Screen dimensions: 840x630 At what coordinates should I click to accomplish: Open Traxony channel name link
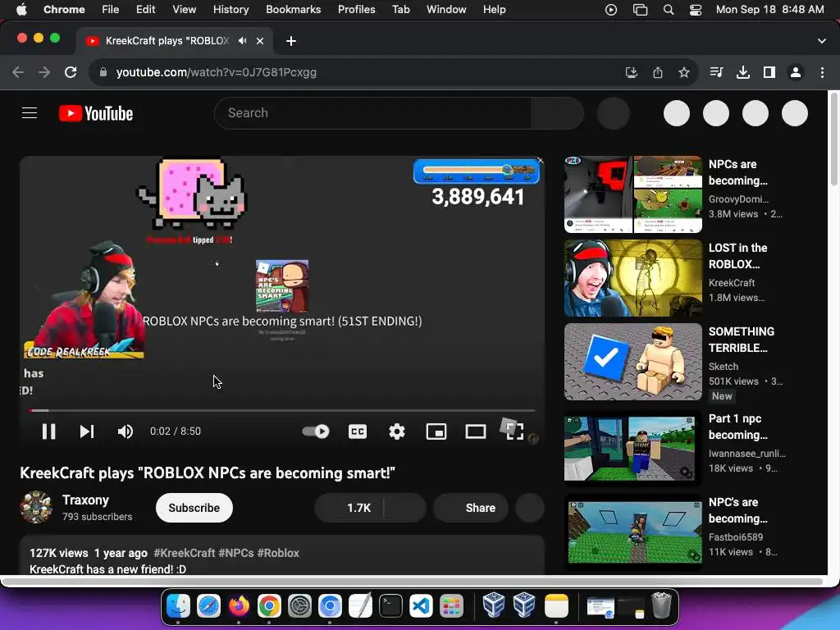pyautogui.click(x=85, y=500)
